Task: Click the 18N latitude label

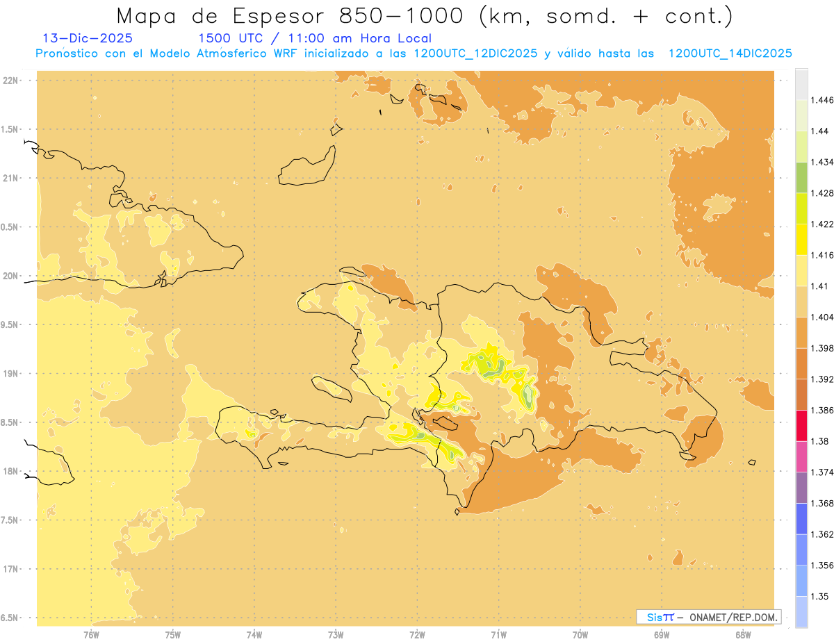Action: 10,471
